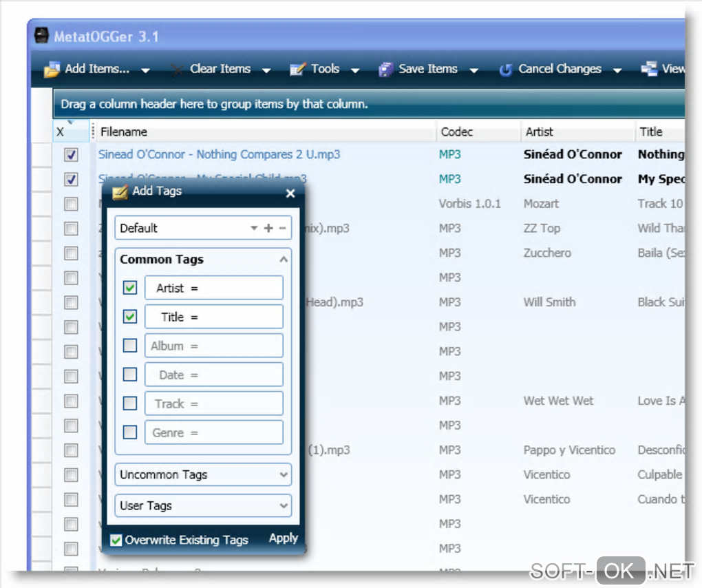
Task: Remove the preset with minus icon
Action: (x=282, y=228)
